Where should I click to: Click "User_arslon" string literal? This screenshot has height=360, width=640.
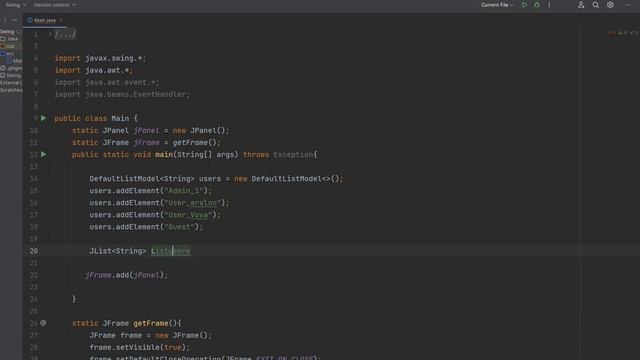pos(192,203)
